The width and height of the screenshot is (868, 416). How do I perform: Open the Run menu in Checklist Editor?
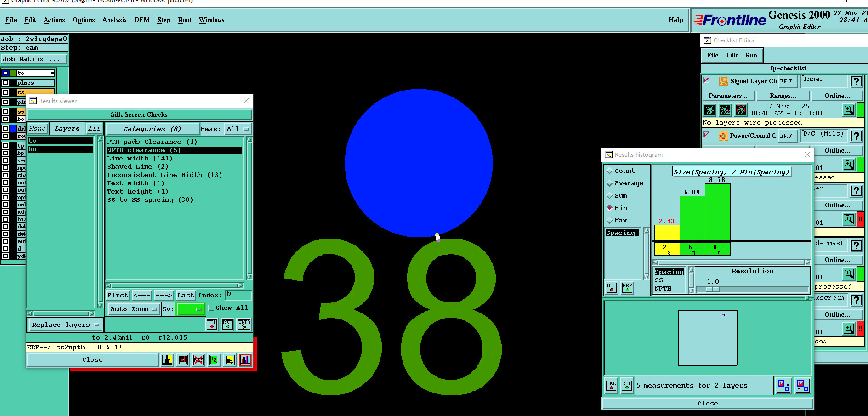point(751,56)
